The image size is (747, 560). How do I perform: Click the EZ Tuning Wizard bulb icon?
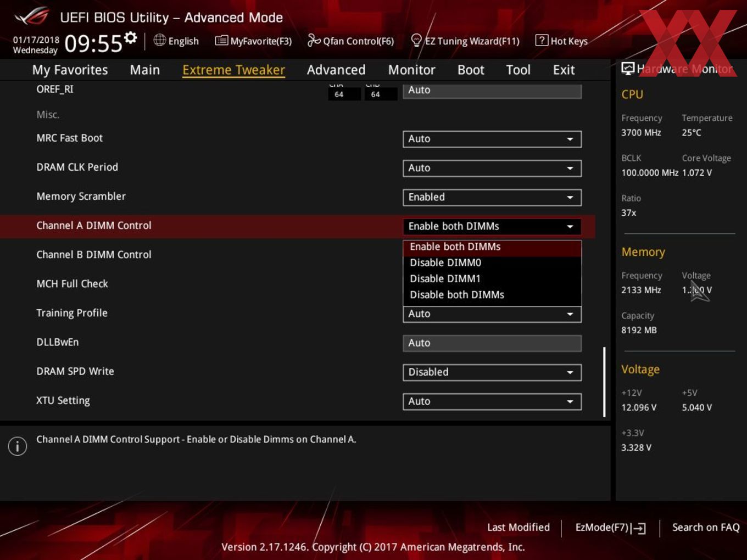coord(416,40)
